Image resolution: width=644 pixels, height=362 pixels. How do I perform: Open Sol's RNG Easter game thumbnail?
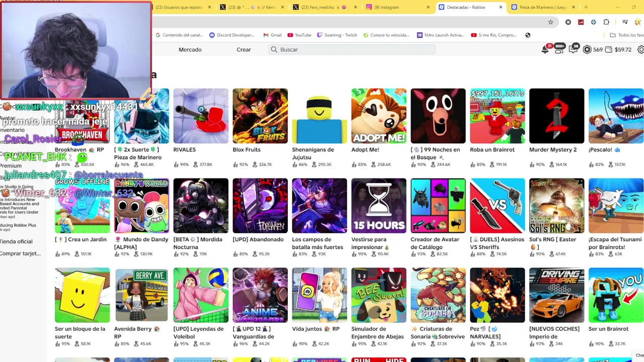(556, 206)
